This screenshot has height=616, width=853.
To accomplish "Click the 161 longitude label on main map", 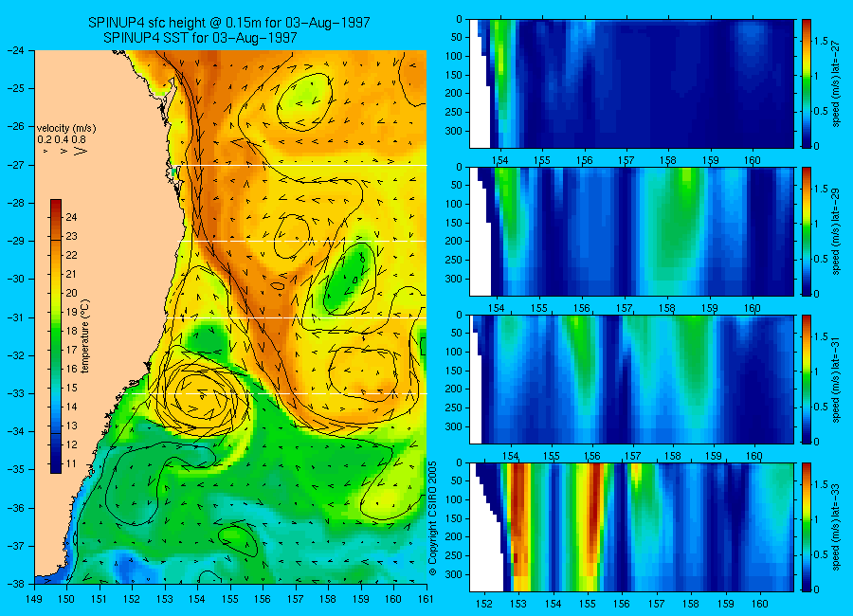I will pos(426,599).
